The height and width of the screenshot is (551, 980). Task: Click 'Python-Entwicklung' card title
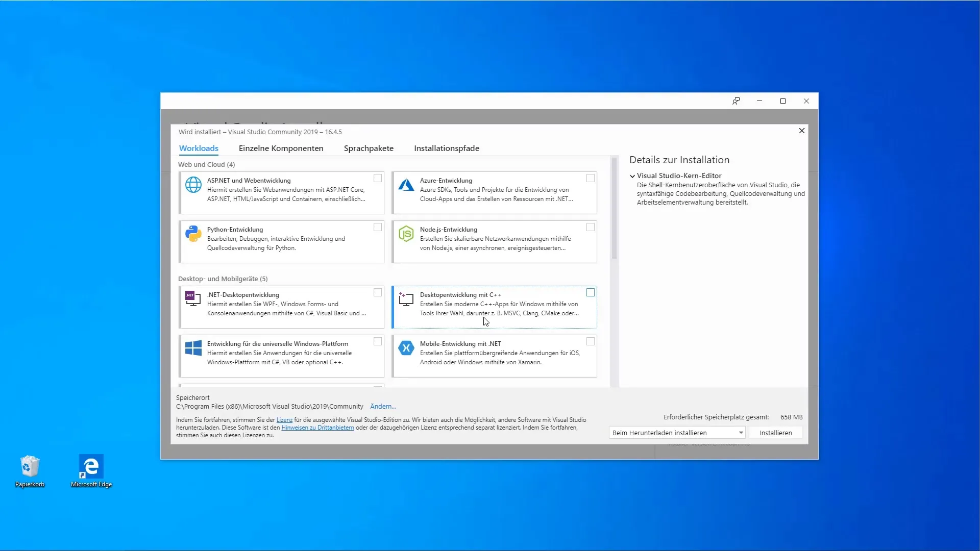click(x=235, y=230)
